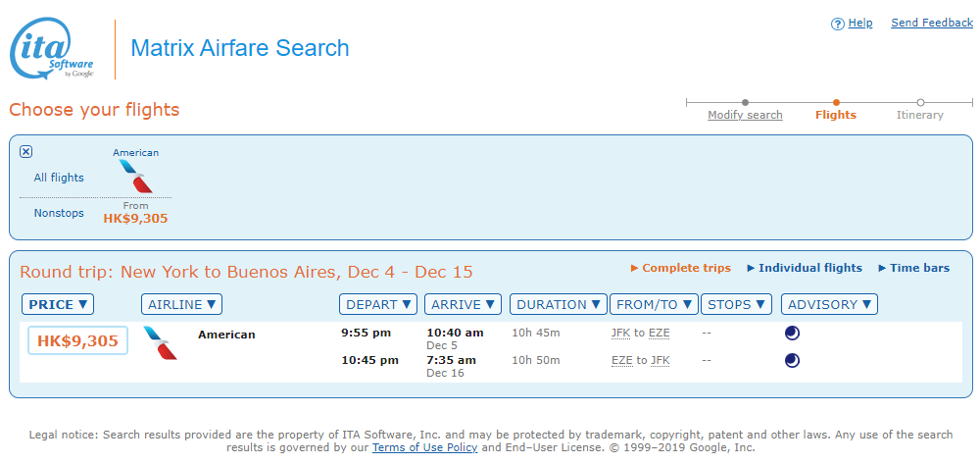Click the Matrix Airfare Search title

point(240,48)
